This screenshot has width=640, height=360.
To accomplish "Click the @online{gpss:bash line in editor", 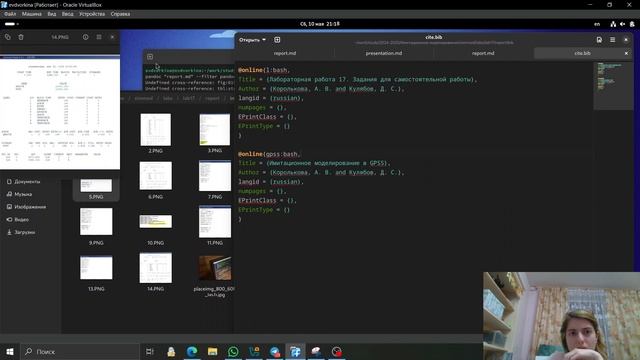I will coord(269,154).
